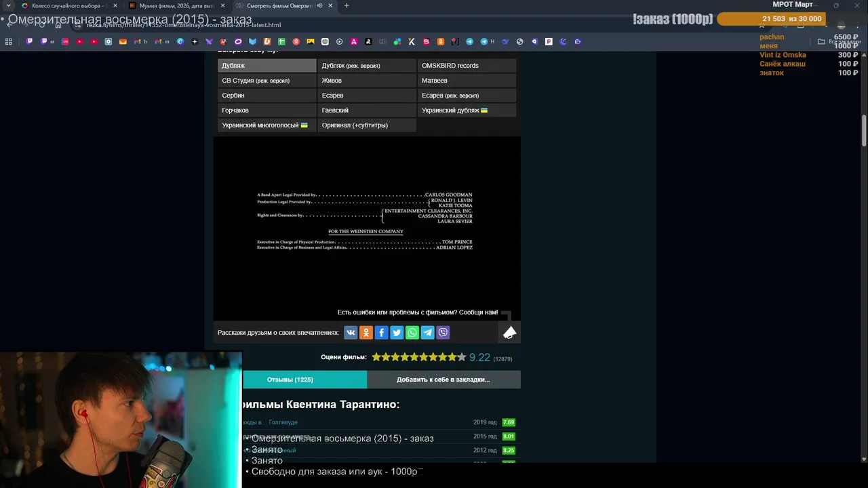Choose Дубляж (реж. версия) voice-over
Viewport: 868px width, 488px height.
click(x=366, y=66)
